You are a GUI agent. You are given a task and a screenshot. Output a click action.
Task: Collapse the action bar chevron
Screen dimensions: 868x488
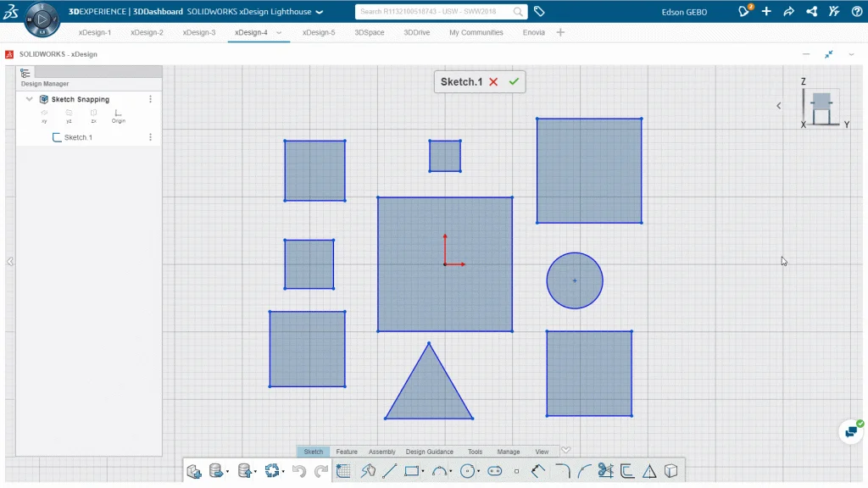click(x=565, y=450)
